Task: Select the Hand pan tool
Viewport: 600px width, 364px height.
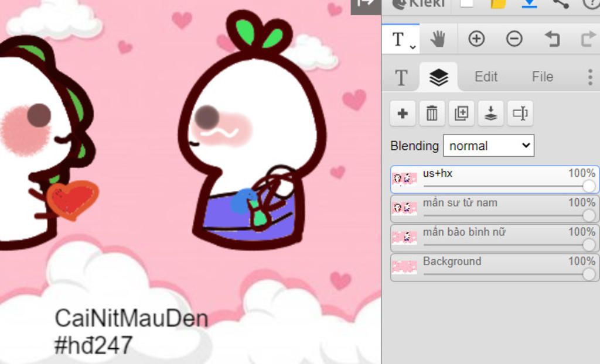Action: point(438,39)
